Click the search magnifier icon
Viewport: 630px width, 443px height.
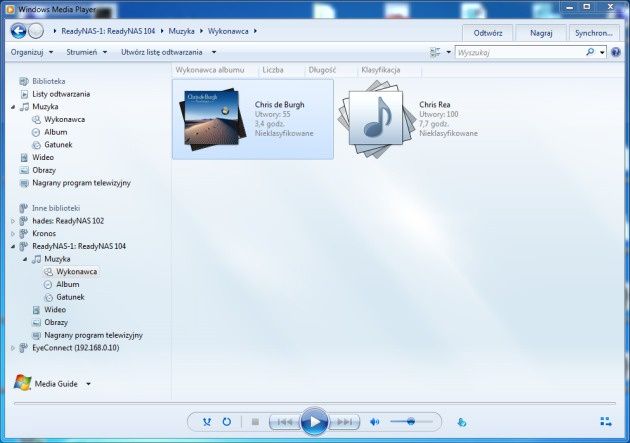(590, 52)
